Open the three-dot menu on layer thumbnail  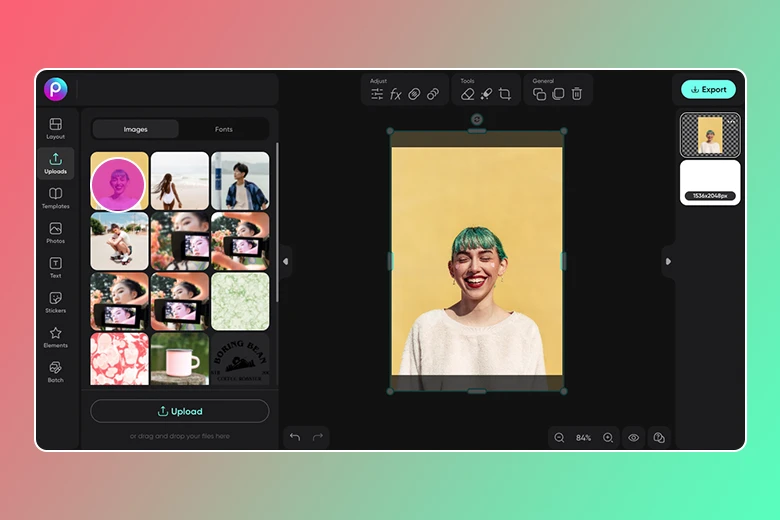tap(731, 121)
